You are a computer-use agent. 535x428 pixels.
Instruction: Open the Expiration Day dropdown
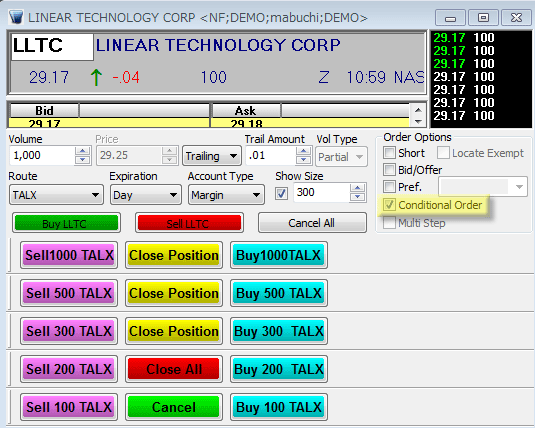tap(146, 195)
